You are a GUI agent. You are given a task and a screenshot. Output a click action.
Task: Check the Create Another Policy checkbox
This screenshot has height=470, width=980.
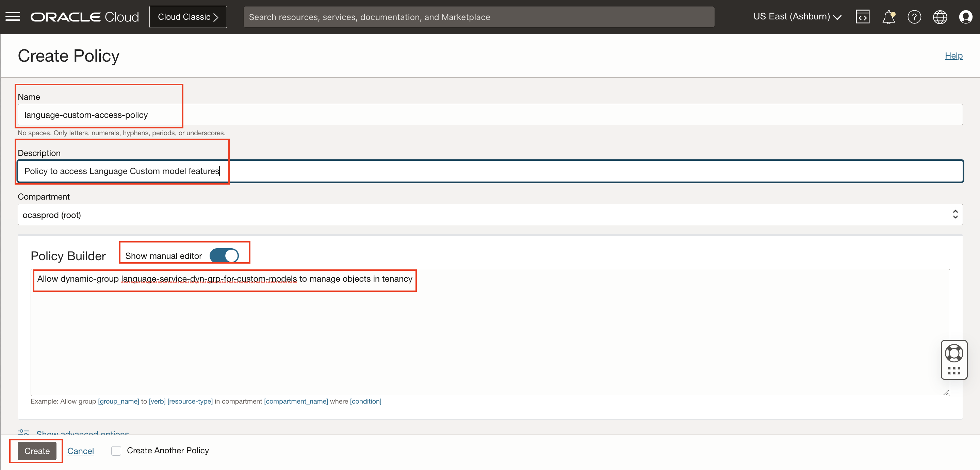(x=116, y=451)
